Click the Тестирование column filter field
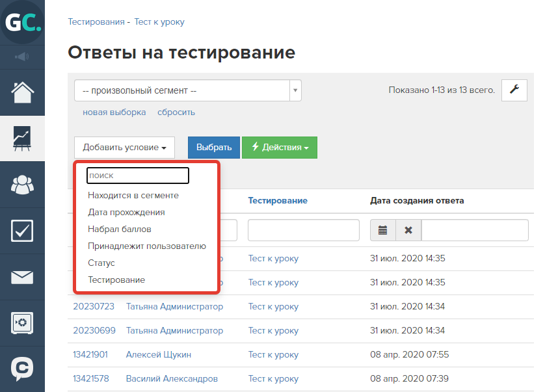 (304, 230)
